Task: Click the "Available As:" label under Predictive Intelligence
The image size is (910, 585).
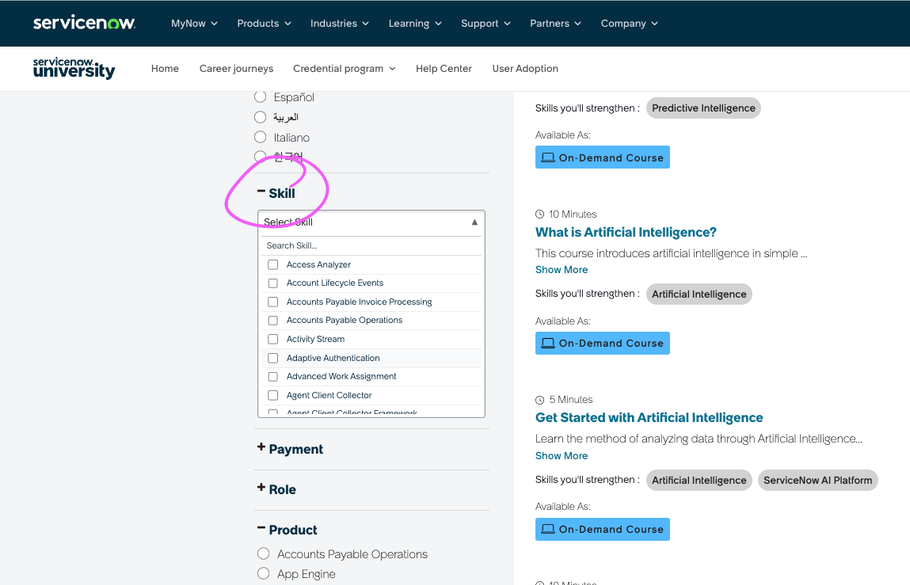Action: [563, 135]
